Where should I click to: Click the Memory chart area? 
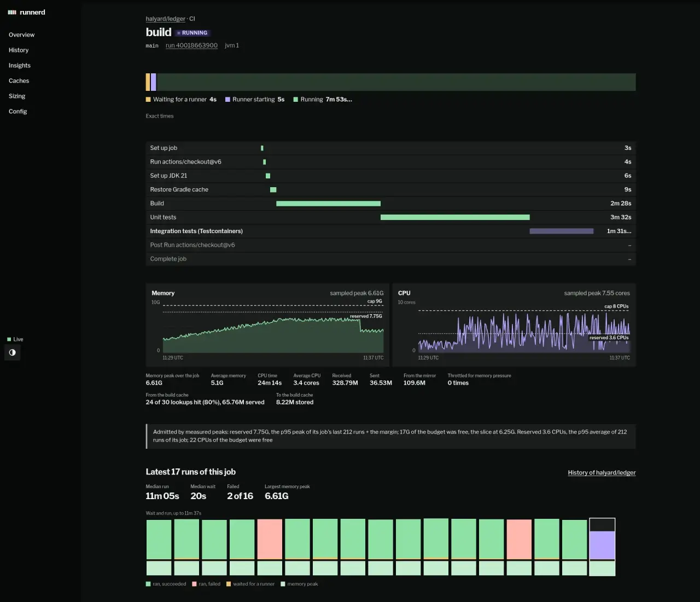click(x=273, y=328)
